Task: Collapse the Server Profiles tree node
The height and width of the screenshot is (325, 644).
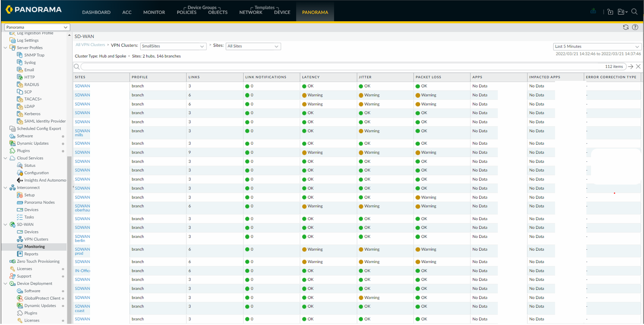Action: [5, 48]
